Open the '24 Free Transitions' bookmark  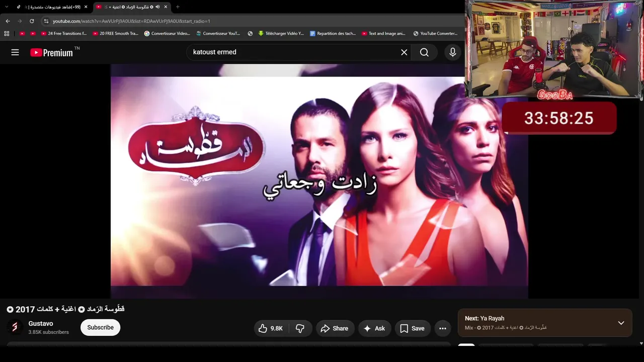tap(64, 34)
